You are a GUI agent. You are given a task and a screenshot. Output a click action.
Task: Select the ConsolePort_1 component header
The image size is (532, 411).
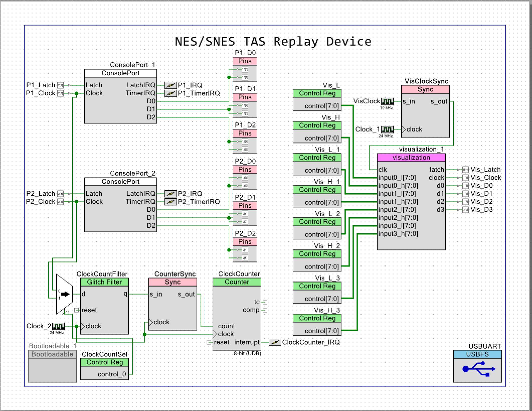click(120, 73)
